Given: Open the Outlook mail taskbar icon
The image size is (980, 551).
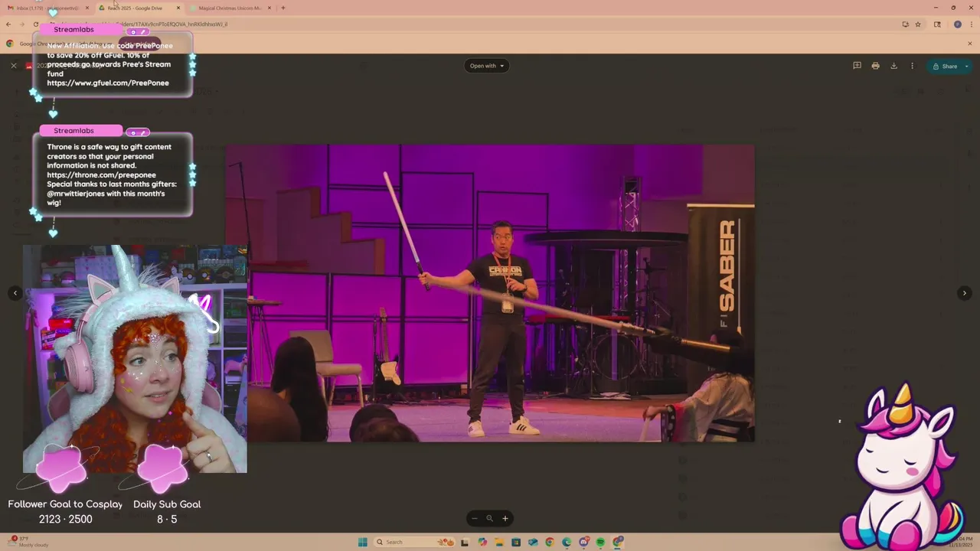Looking at the screenshot, I should 533,542.
